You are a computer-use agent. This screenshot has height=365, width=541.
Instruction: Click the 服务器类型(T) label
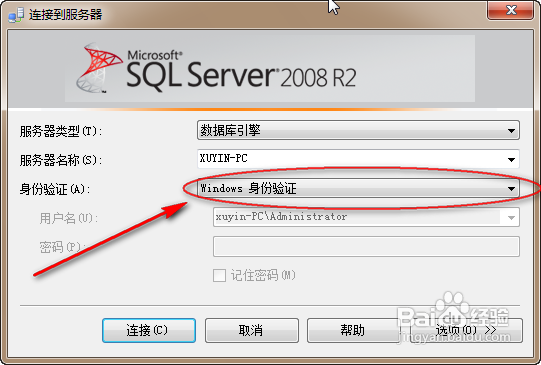click(x=61, y=131)
